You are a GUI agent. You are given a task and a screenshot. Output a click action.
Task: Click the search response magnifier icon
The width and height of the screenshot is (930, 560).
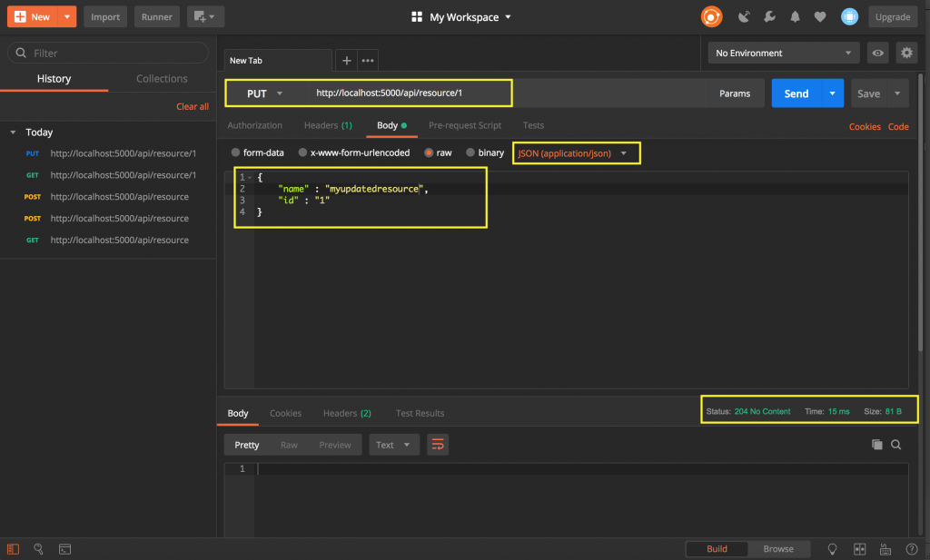[x=896, y=445]
